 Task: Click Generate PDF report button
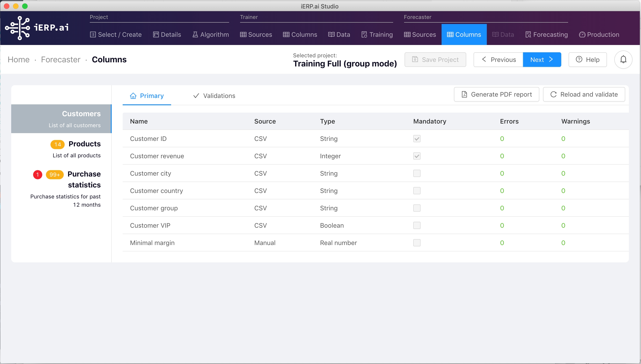coord(496,94)
